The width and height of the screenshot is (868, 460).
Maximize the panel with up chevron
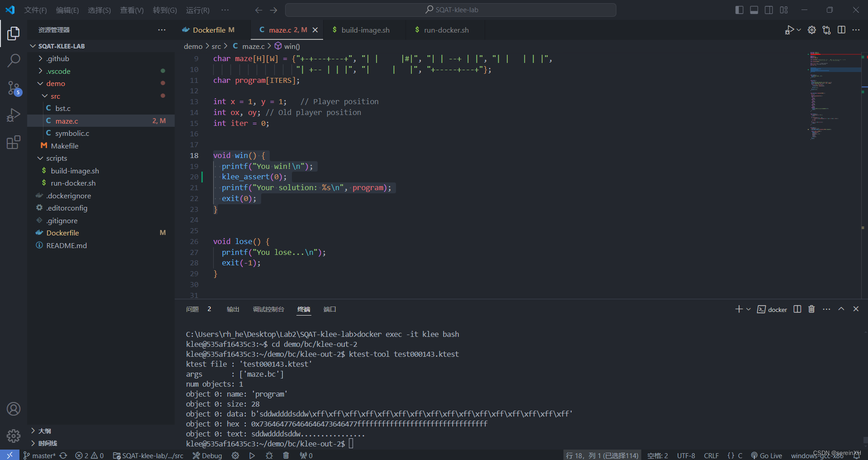pos(841,309)
